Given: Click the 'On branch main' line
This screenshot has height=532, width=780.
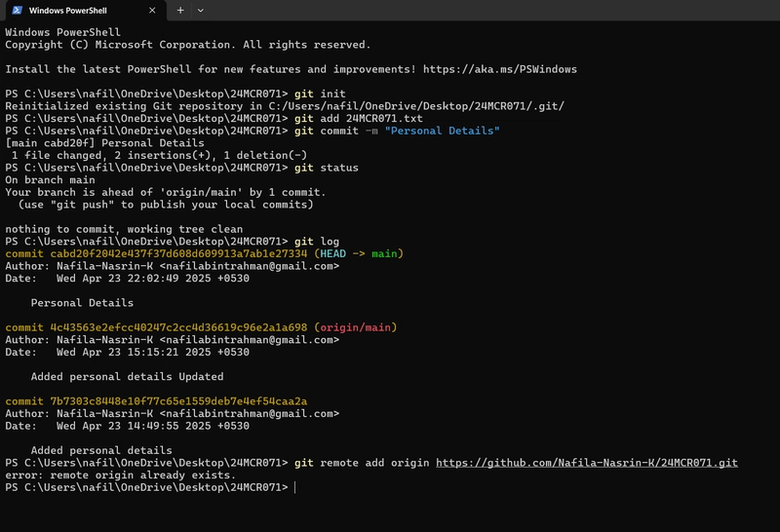Looking at the screenshot, I should [50, 180].
